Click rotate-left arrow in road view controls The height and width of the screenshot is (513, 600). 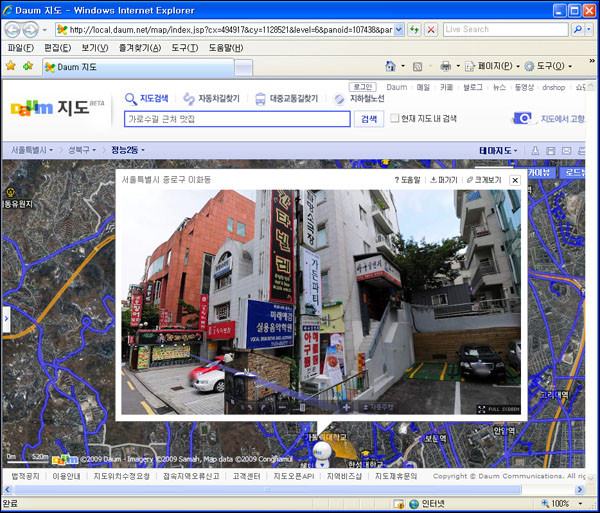point(250,408)
